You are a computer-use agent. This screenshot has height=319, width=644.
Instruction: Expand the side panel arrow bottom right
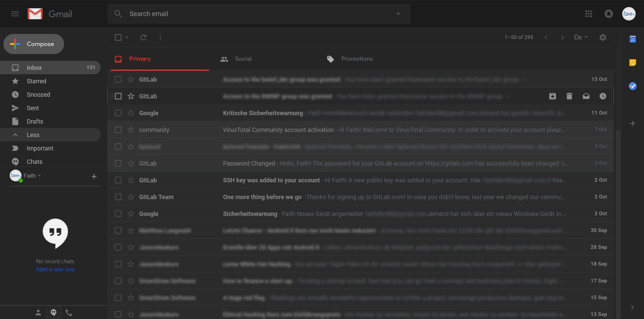click(632, 307)
